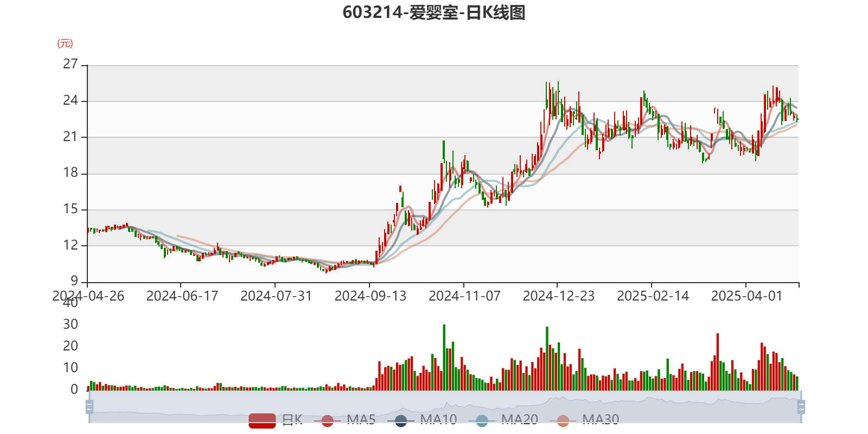868x434 pixels.
Task: Hide the MA10 line via legend label
Action: [x=438, y=419]
